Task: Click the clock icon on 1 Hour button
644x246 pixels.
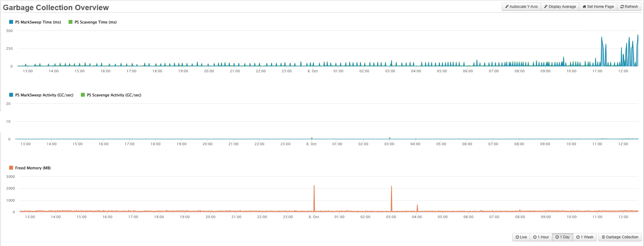Action: click(x=535, y=237)
